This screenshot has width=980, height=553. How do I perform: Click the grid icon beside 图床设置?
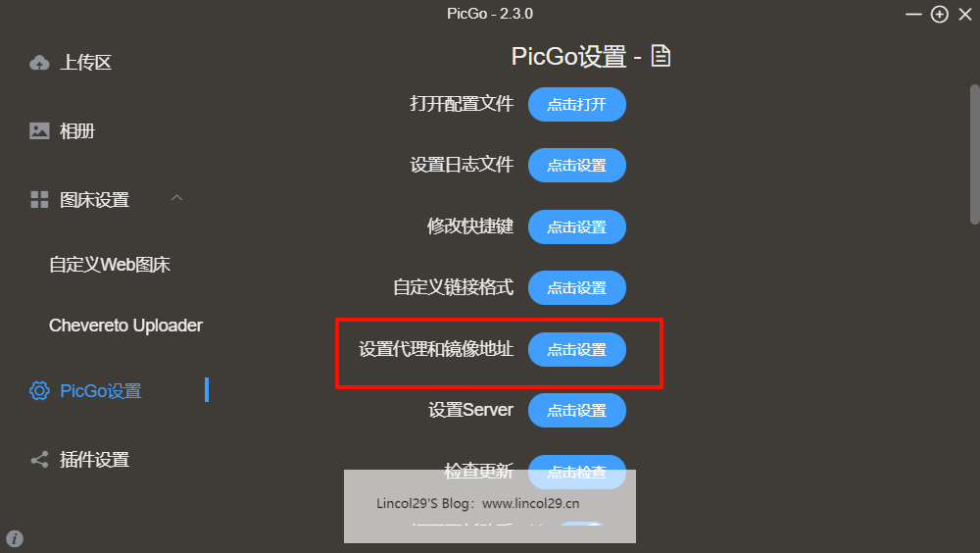(39, 200)
